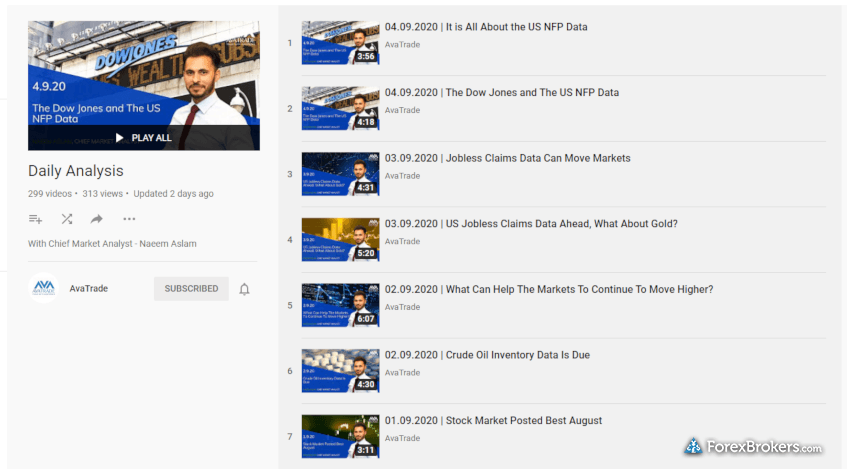
Task: Open thumbnail of video with 4:18 duration
Action: 340,108
